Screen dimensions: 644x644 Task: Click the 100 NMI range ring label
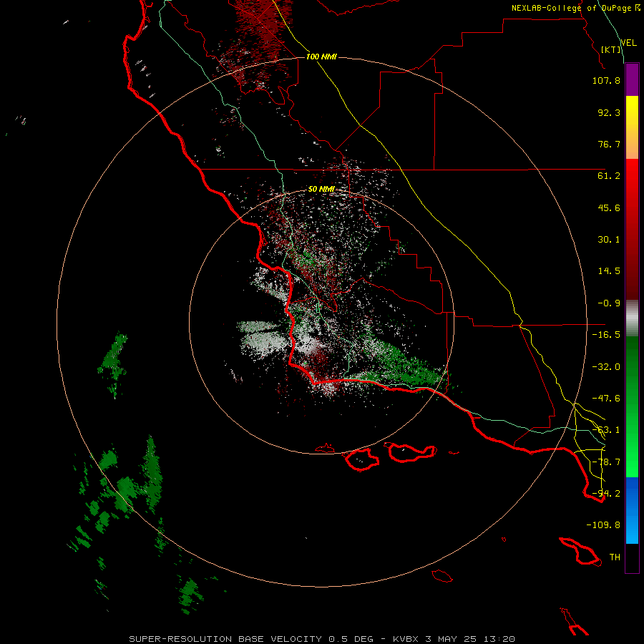321,57
